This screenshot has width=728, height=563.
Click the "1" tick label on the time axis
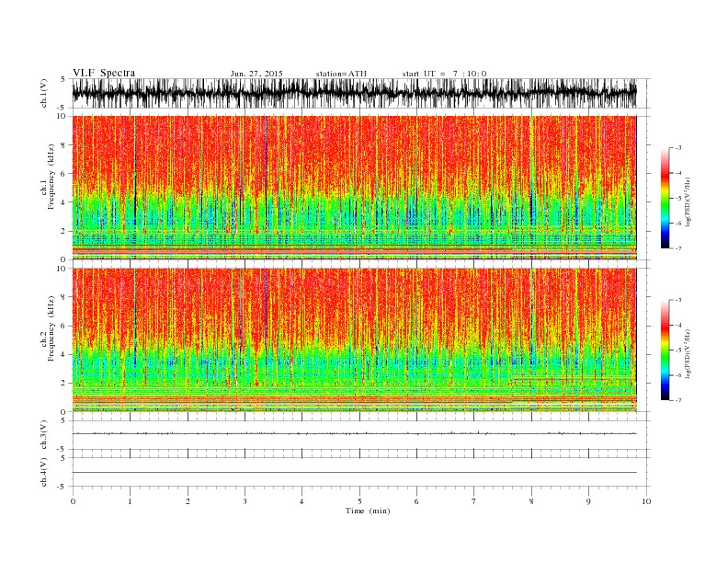pyautogui.click(x=131, y=501)
